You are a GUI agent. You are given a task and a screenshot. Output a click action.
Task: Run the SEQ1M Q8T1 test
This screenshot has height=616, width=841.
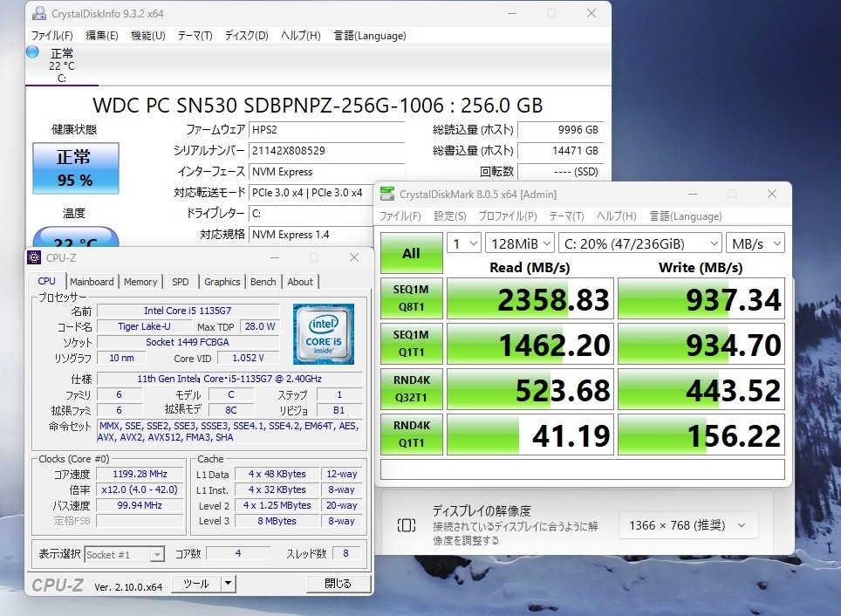pyautogui.click(x=412, y=298)
